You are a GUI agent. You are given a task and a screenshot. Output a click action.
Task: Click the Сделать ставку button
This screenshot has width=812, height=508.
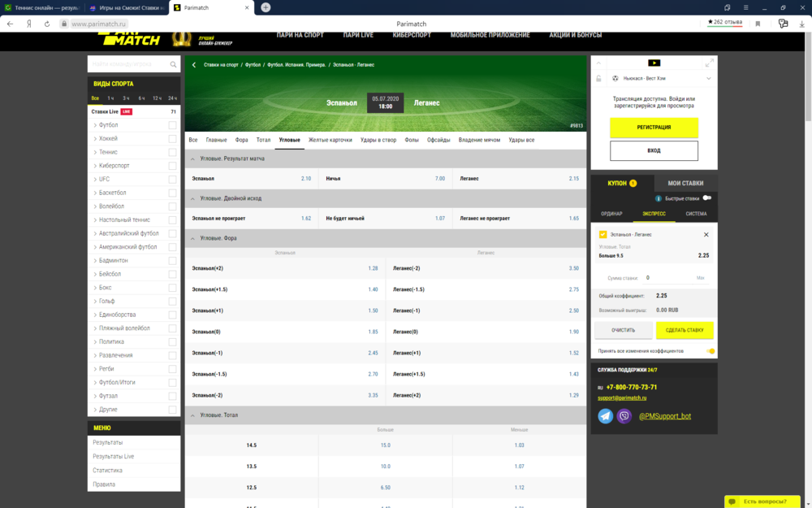[684, 330]
